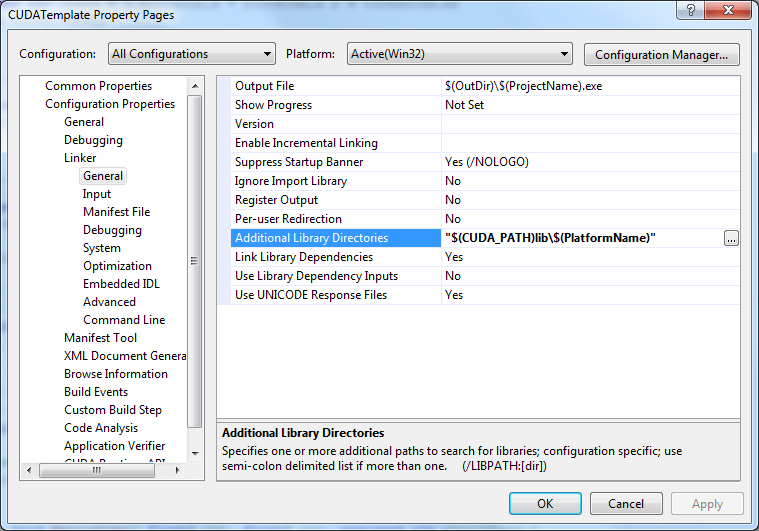Click the $(OutDir)\$(ProjectName).exe value
The width and height of the screenshot is (759, 531).
coord(523,86)
